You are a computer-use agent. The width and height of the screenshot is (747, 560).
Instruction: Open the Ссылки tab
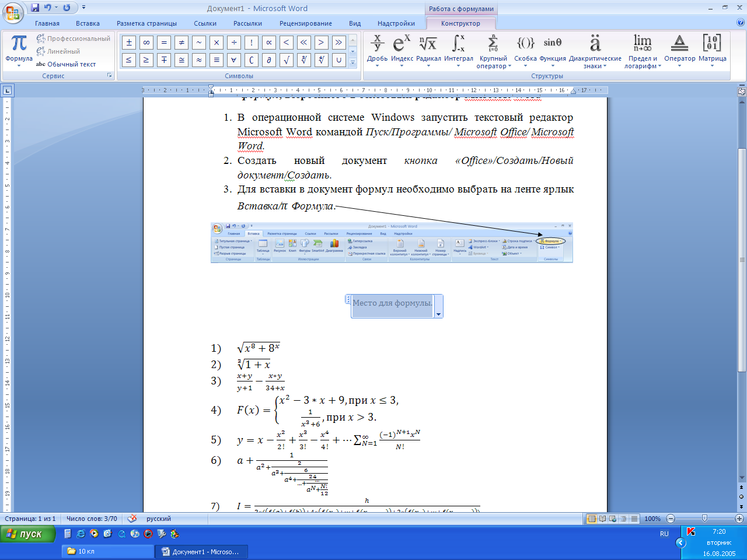(x=205, y=23)
